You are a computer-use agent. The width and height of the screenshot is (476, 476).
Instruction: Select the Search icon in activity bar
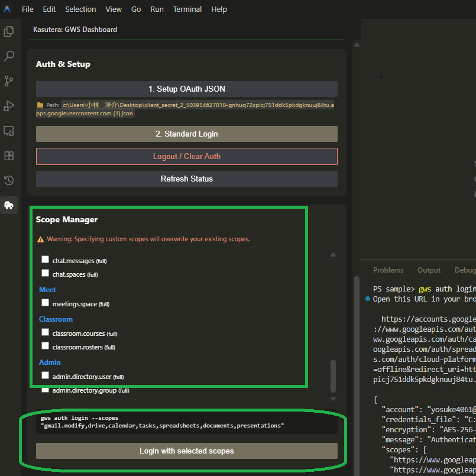pos(9,56)
